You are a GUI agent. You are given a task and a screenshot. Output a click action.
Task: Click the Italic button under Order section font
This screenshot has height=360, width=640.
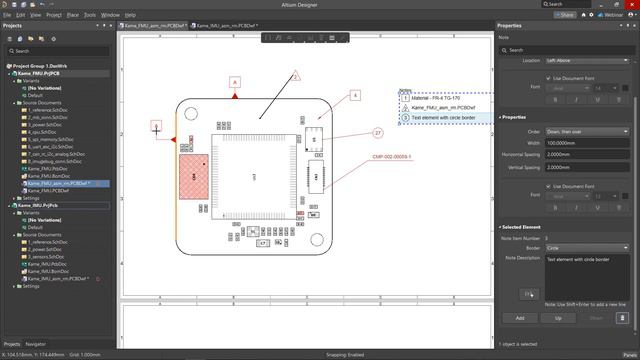(576, 208)
